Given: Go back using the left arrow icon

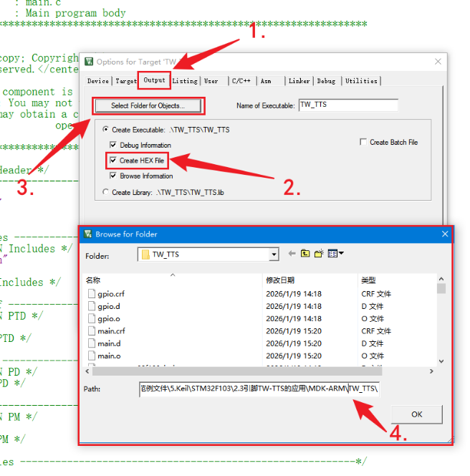Looking at the screenshot, I should click(292, 254).
